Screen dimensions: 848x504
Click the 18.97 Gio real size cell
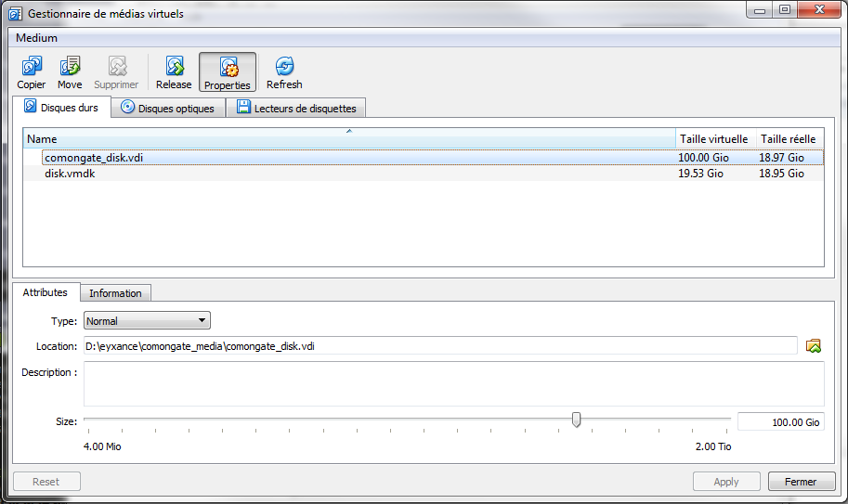781,158
